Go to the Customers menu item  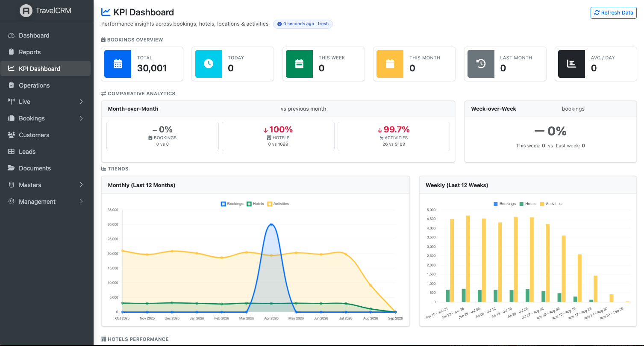tap(46, 135)
